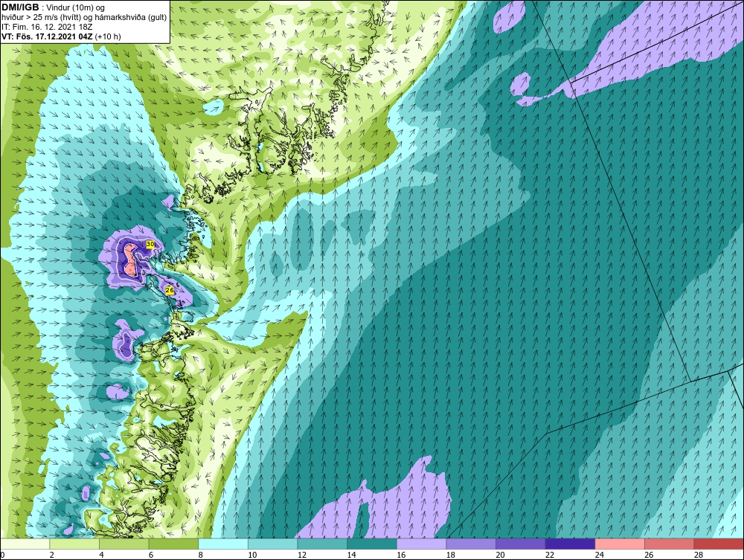Image resolution: width=744 pixels, height=560 pixels.
Task: Select the 4–6 green legend swatch
Action: (124, 544)
